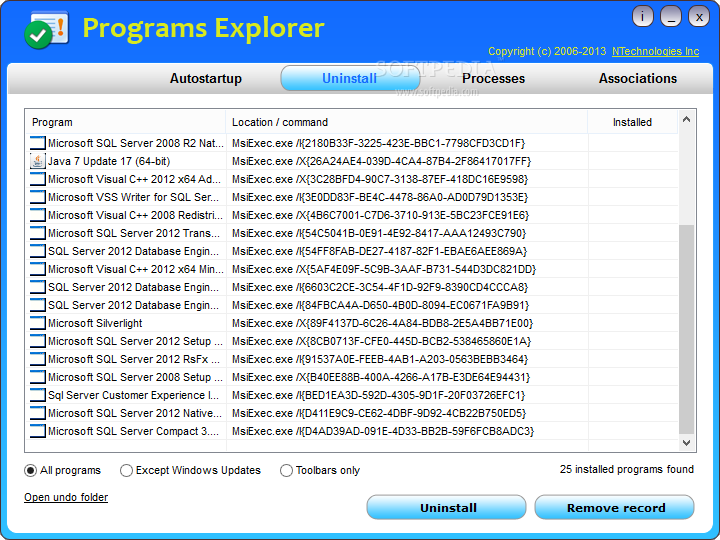The width and height of the screenshot is (720, 540).
Task: Open the Processes tab
Action: pos(493,79)
